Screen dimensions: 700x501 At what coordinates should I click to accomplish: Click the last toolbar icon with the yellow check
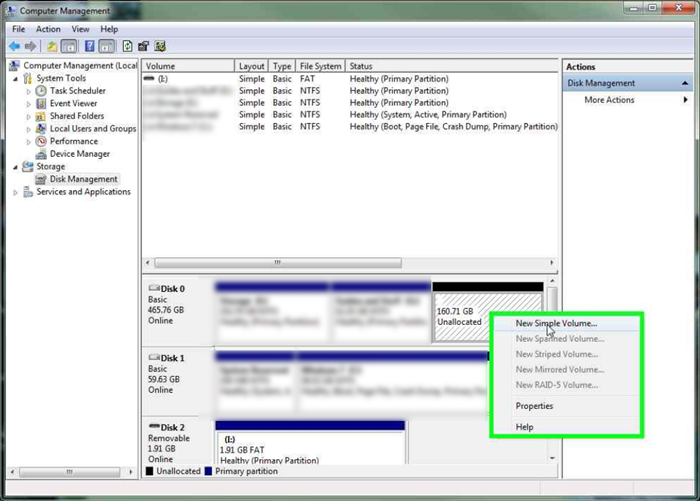(160, 46)
